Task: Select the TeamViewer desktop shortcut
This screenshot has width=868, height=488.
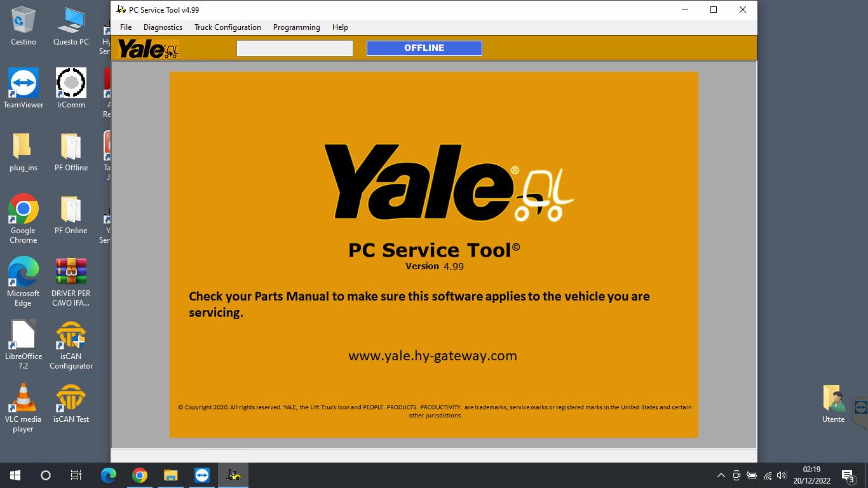Action: (24, 88)
